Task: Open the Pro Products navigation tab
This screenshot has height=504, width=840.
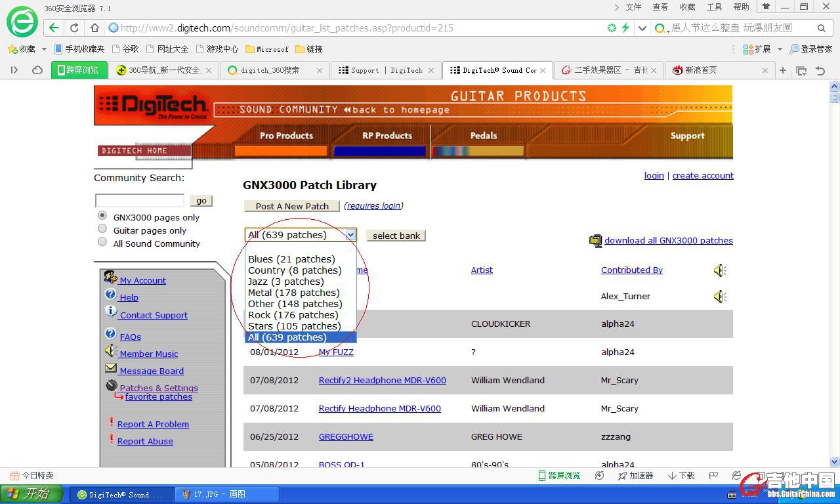Action: (x=286, y=136)
